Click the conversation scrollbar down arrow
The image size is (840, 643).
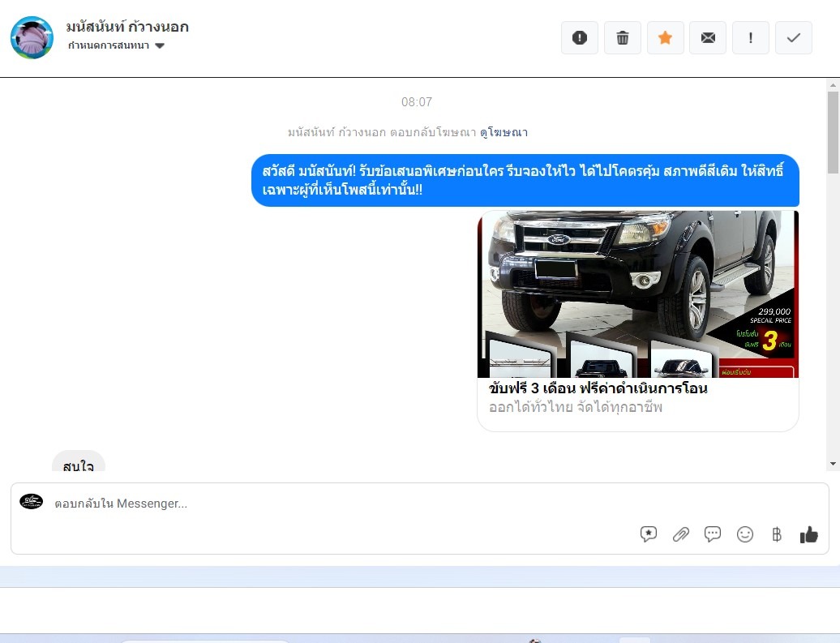click(833, 464)
